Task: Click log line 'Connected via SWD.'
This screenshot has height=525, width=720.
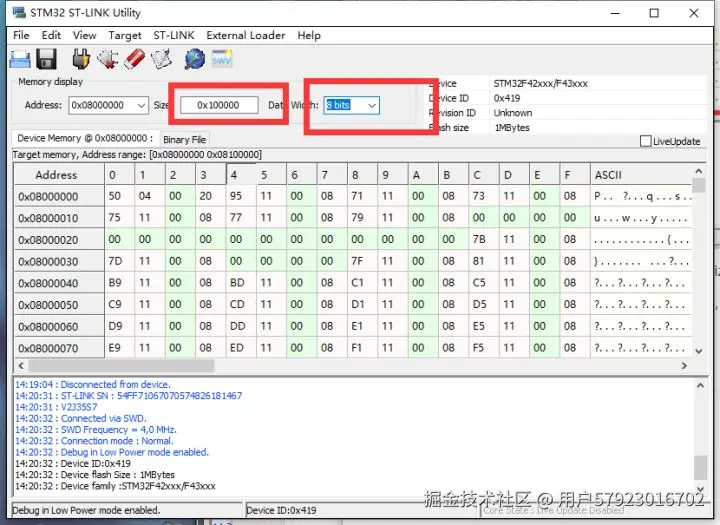Action: [80, 418]
